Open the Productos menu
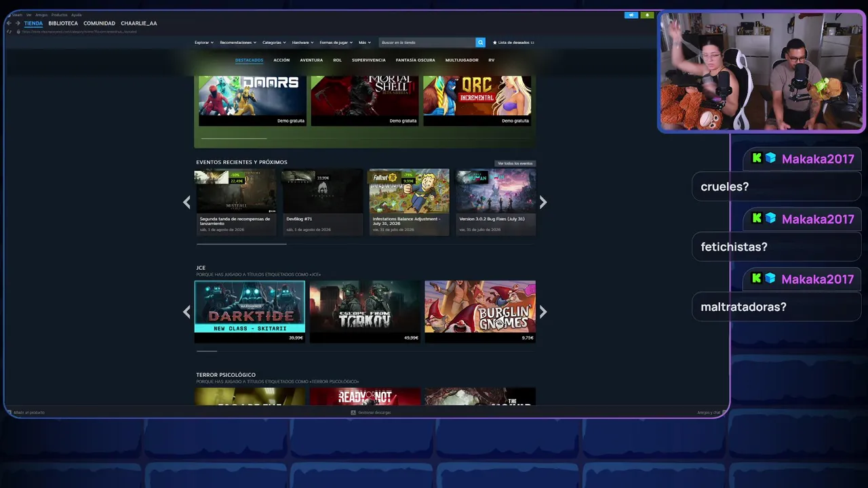 click(59, 14)
